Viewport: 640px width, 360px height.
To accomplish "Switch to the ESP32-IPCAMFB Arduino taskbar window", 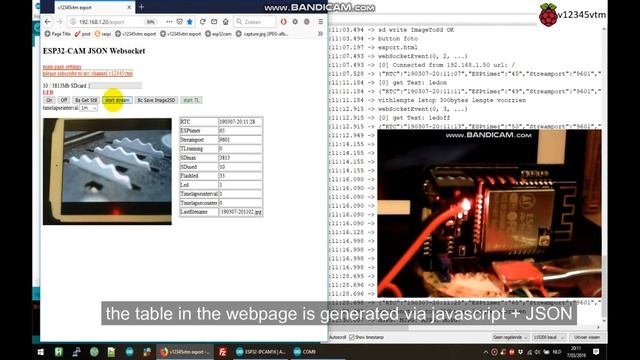I will [261, 352].
